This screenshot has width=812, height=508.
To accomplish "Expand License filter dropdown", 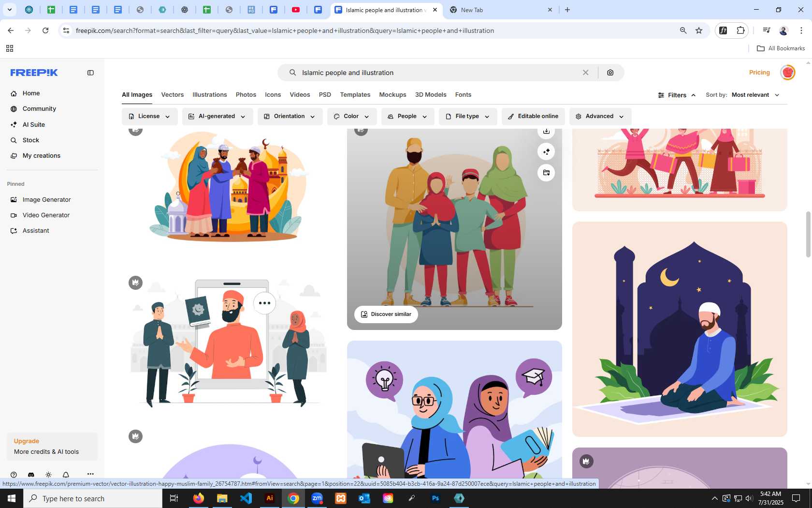I will 149,117.
